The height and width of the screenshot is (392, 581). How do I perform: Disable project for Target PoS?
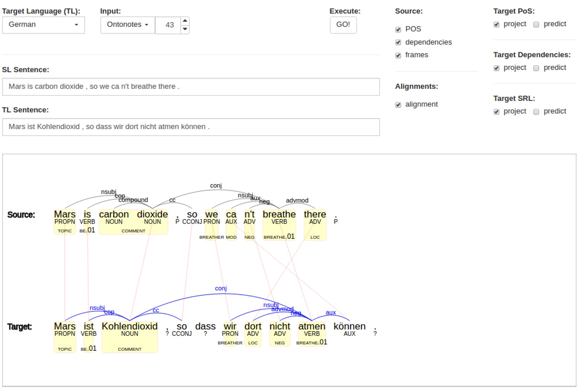[x=497, y=24]
